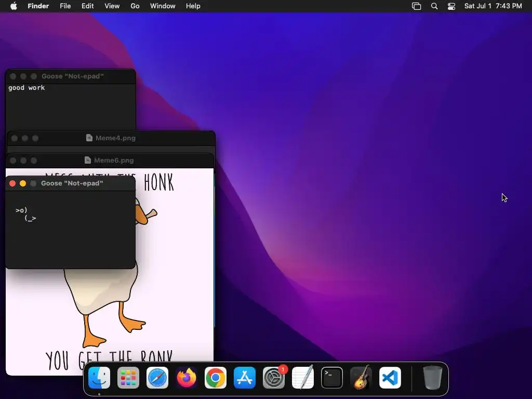Click the Meme6.png window title text
Screen dimensions: 532x399
[x=114, y=160]
